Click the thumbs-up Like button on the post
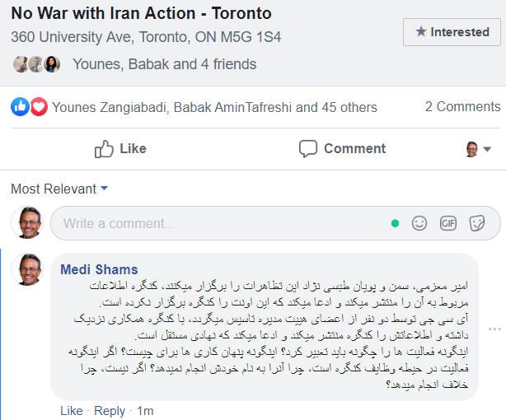506x420 pixels. click(x=120, y=149)
